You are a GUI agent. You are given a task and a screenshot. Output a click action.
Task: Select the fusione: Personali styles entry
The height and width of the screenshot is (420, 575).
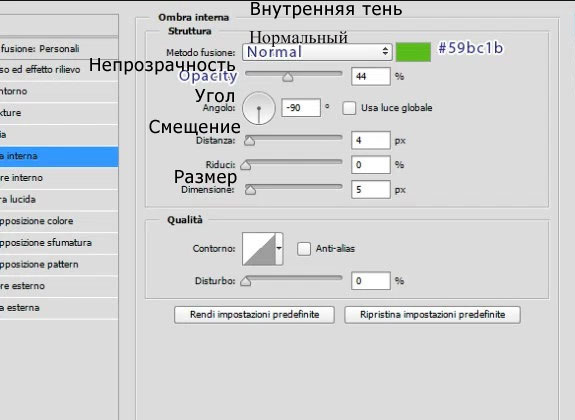[x=59, y=48]
